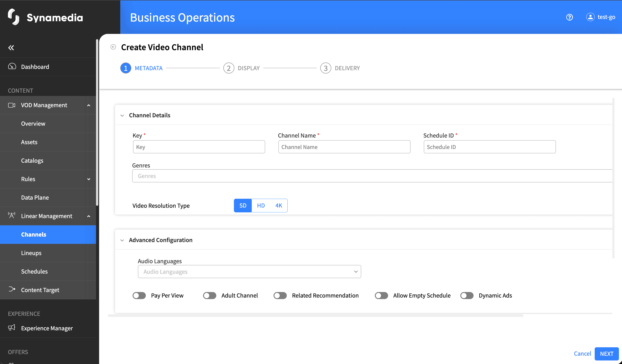The width and height of the screenshot is (622, 364).
Task: Enable Allow Empty Schedule toggle
Action: [381, 295]
